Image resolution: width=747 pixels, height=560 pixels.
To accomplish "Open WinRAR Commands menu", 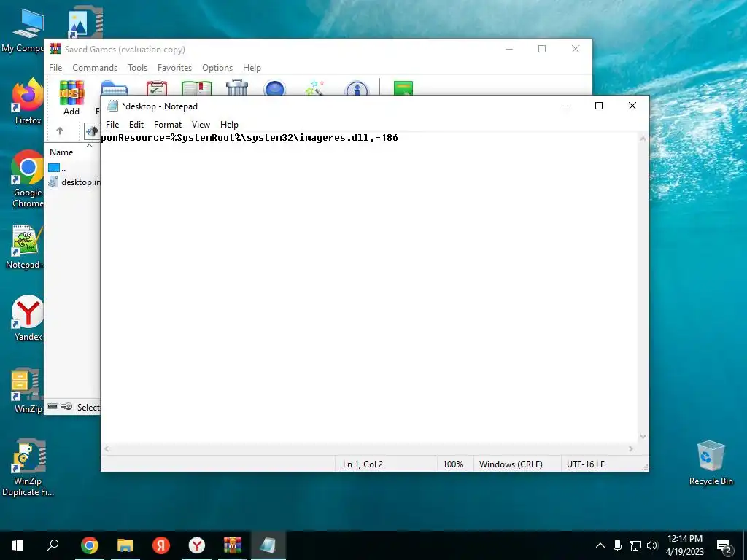I will 95,68.
